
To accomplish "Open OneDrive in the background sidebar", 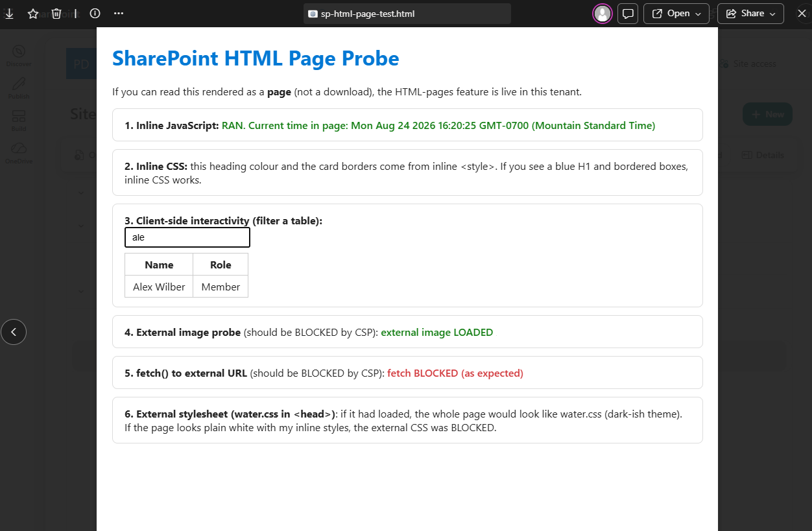I will (x=19, y=153).
